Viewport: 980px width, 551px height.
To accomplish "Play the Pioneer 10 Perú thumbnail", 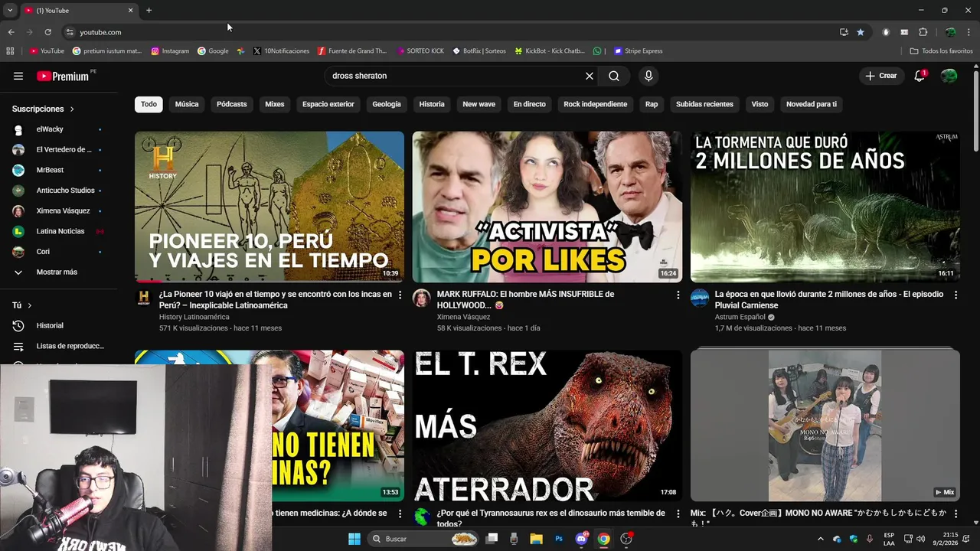I will 269,207.
